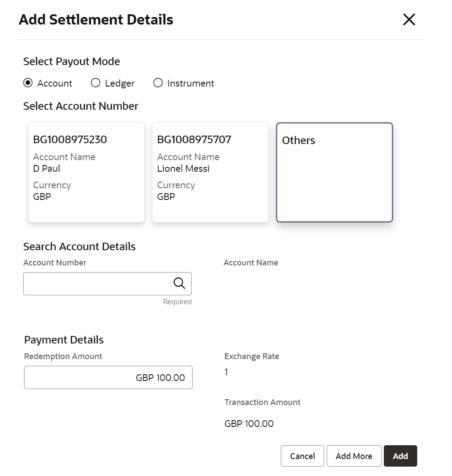452x476 pixels.
Task: Click the Exchange Rate value
Action: click(x=226, y=372)
